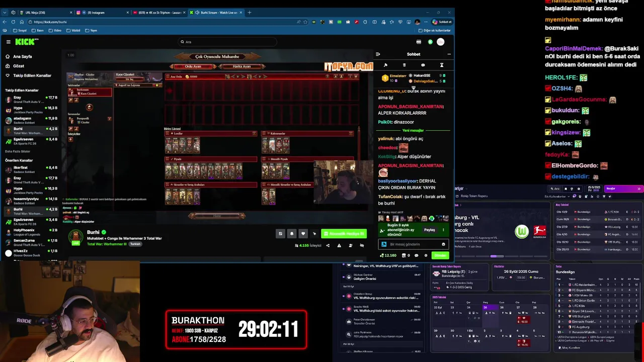This screenshot has width=644, height=362.
Task: Click the Bundesliga league table header
Action: [x=566, y=272]
